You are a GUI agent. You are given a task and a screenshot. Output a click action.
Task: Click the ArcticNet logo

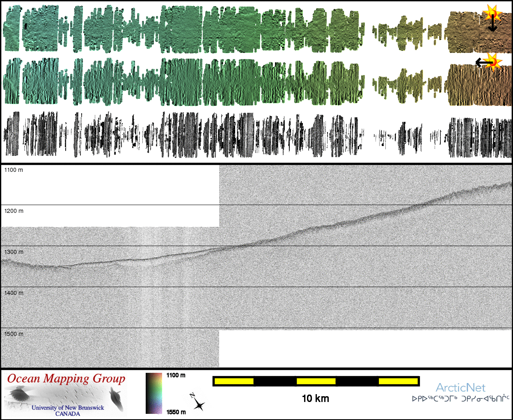(x=460, y=388)
